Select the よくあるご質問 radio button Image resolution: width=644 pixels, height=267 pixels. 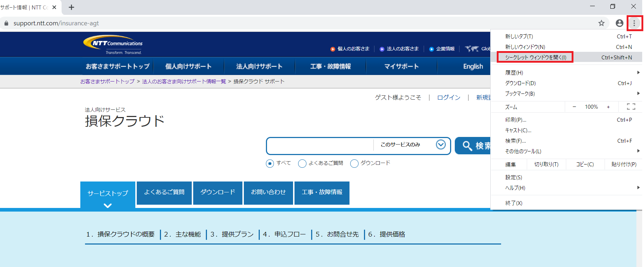click(x=302, y=163)
